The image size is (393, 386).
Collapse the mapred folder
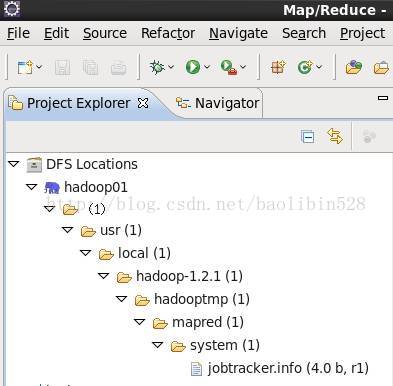tap(140, 322)
